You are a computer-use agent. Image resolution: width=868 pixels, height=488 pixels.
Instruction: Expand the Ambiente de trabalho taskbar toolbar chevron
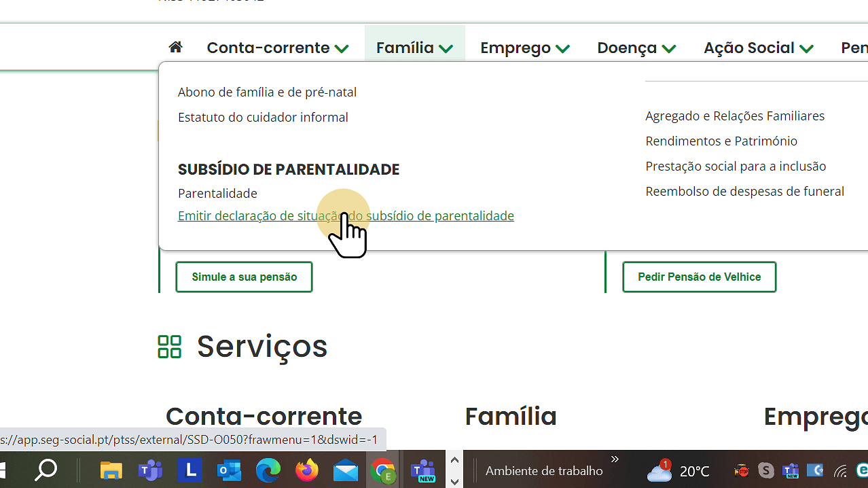tap(615, 459)
